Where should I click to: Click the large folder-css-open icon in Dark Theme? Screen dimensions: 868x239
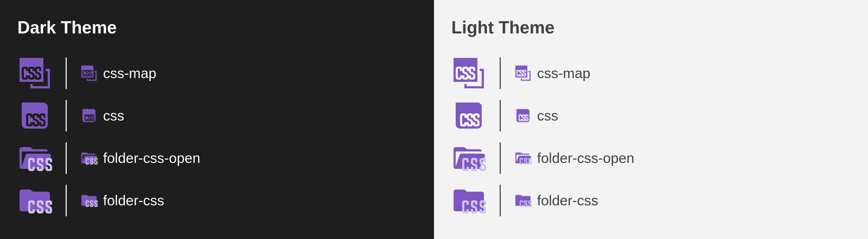click(x=36, y=159)
